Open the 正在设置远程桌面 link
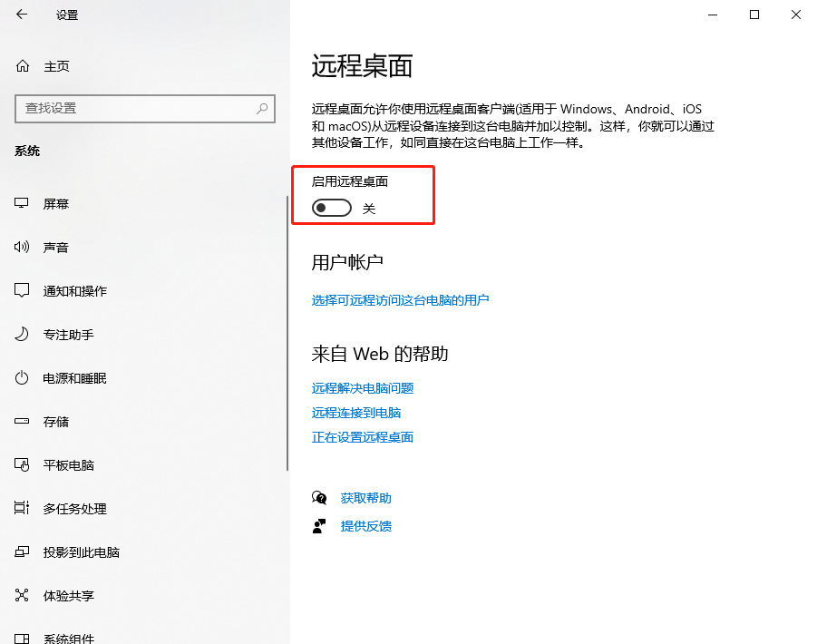Screen dimensions: 817x644 tap(363, 437)
